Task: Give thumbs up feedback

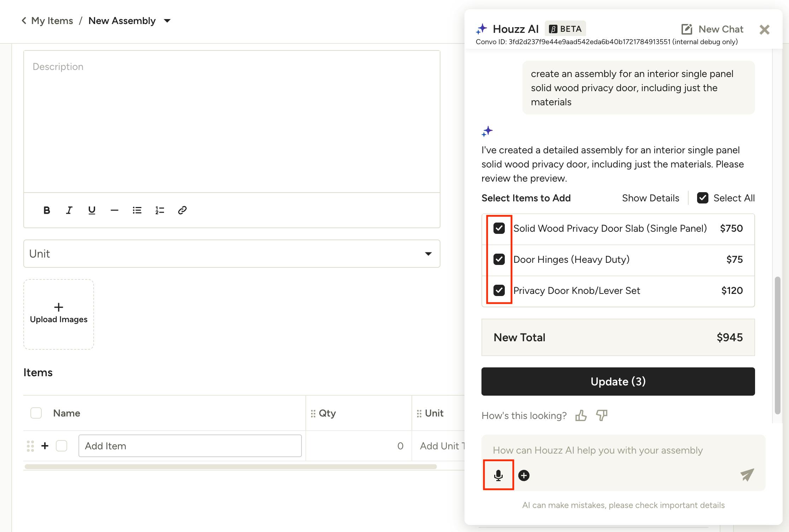Action: pos(581,415)
